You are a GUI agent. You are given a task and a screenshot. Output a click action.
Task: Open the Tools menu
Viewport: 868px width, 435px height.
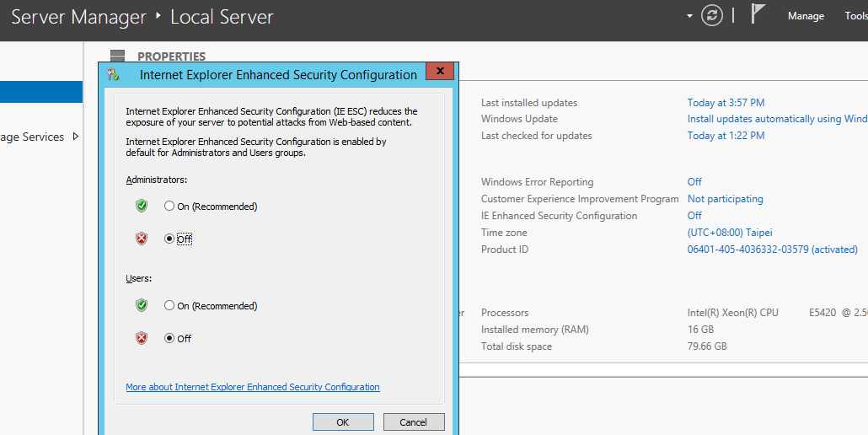856,16
